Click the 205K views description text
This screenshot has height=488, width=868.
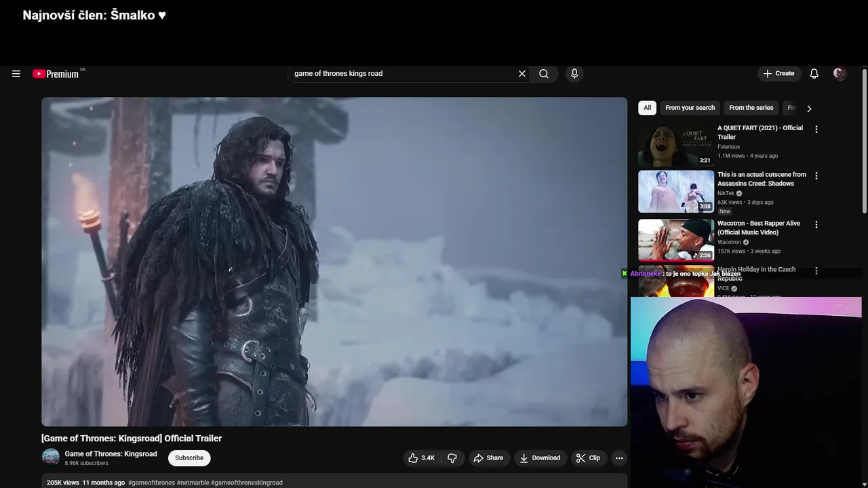(63, 483)
